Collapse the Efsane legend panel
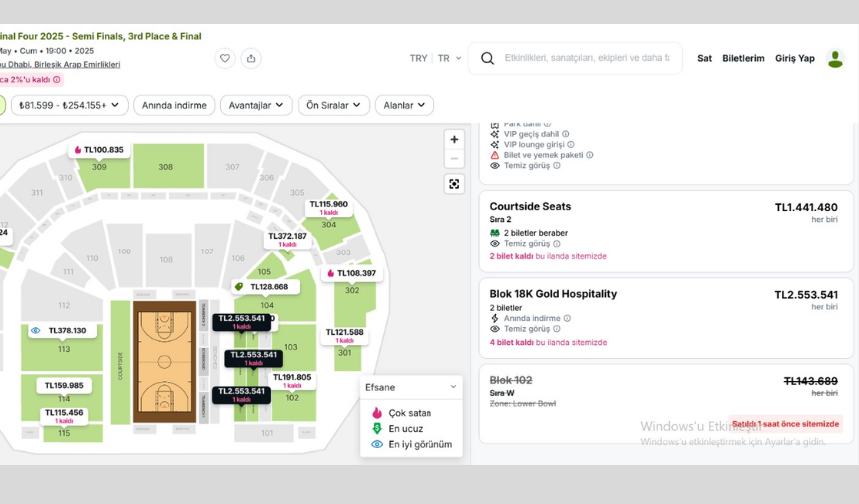859x504 pixels. pos(453,387)
